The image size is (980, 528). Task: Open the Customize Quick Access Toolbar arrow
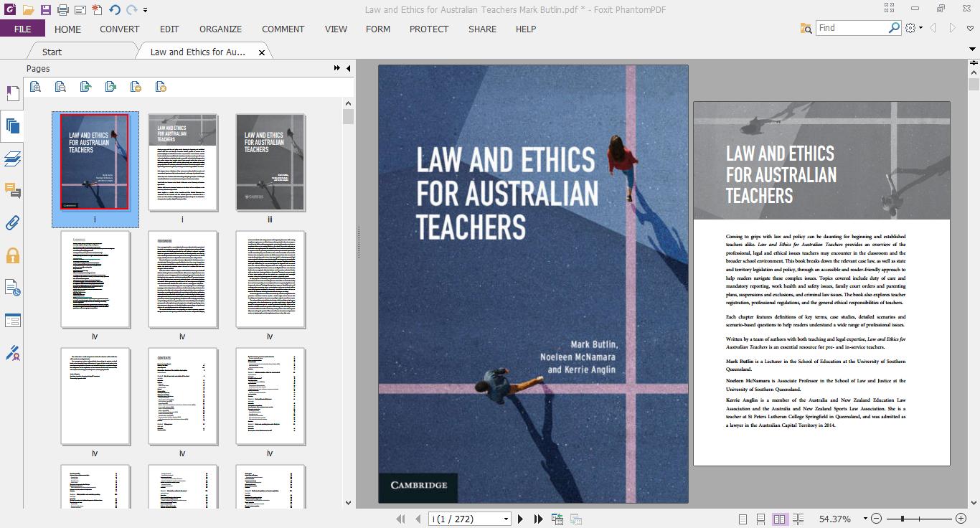pyautogui.click(x=145, y=10)
